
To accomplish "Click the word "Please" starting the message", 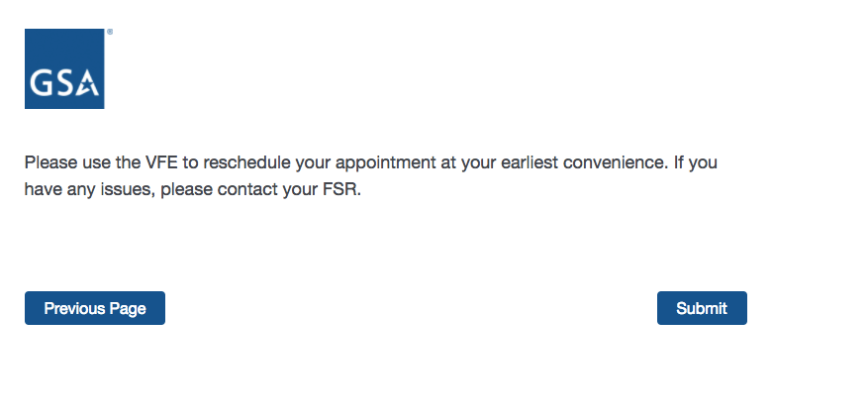I will click(x=49, y=162).
